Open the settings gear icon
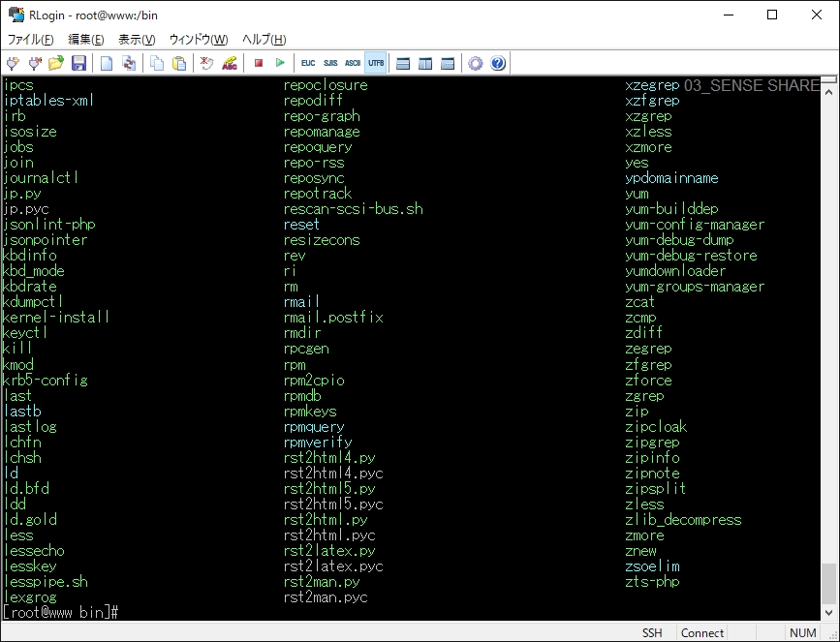840x642 pixels. pos(475,63)
